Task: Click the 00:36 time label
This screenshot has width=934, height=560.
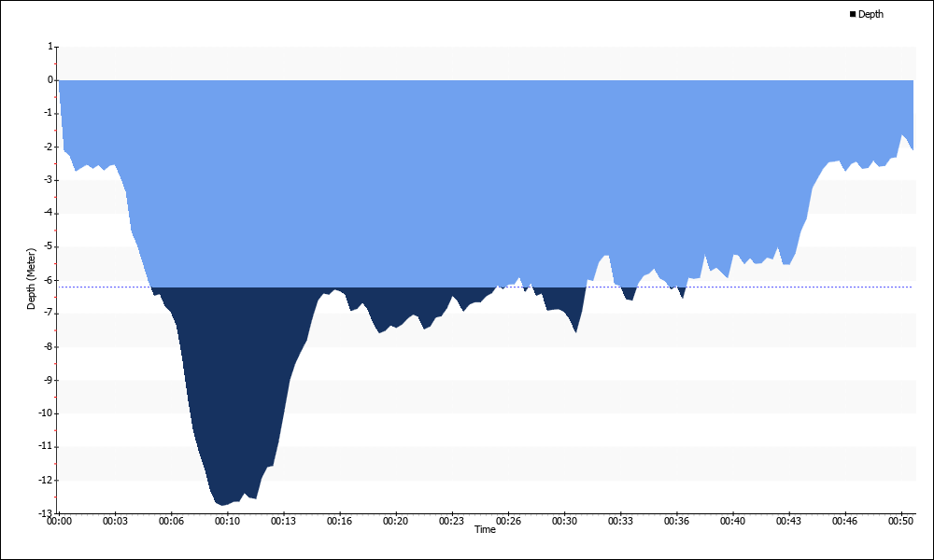Action: [x=676, y=521]
